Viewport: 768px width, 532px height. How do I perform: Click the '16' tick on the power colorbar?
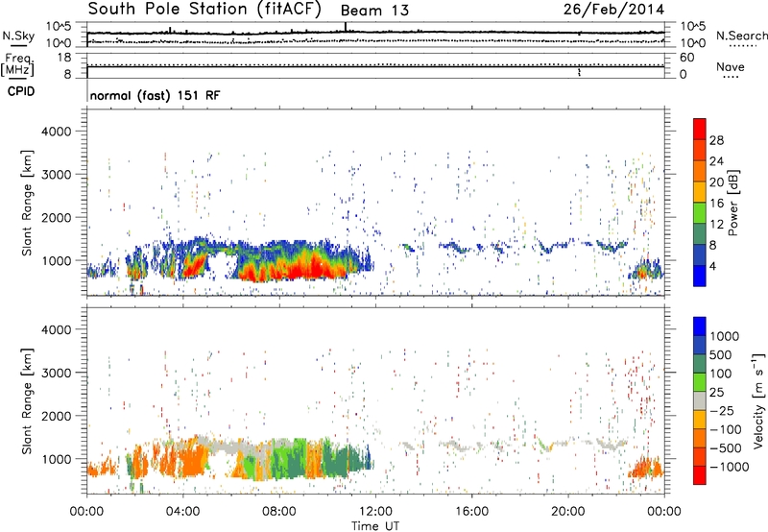pos(716,204)
